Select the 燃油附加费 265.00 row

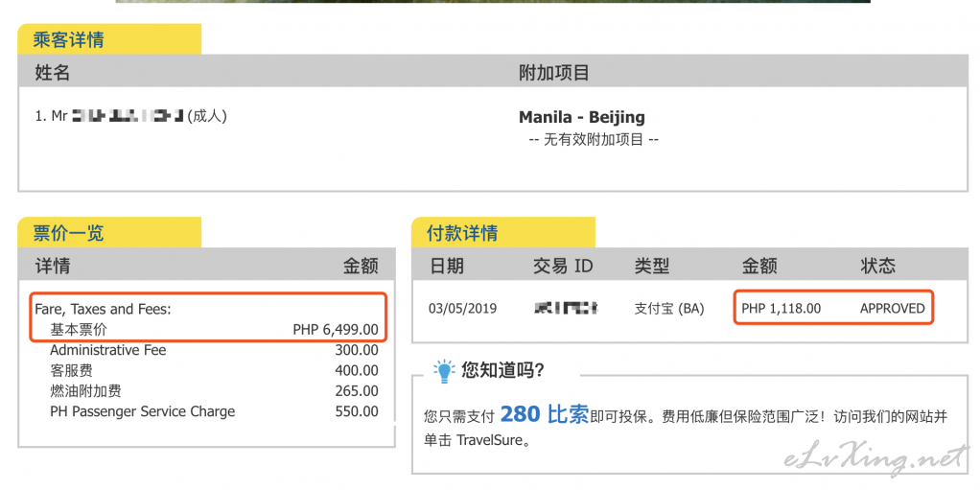(207, 391)
